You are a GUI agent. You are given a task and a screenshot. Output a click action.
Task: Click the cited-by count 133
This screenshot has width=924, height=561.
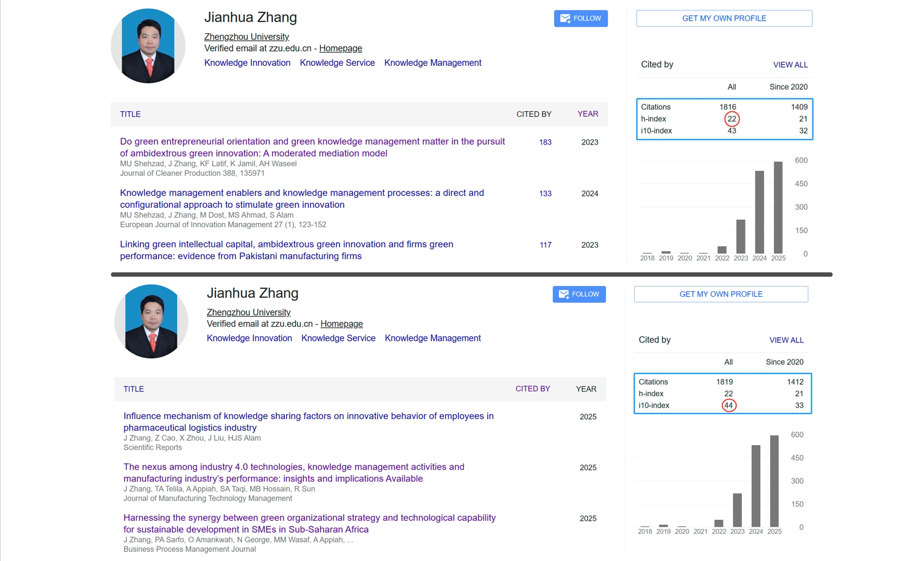click(545, 194)
